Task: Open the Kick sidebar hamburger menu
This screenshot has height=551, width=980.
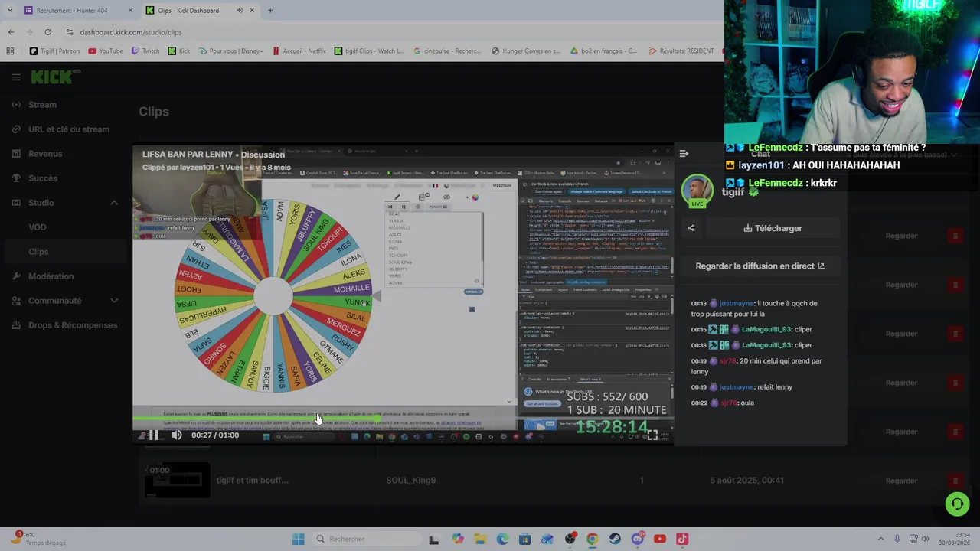Action: pos(16,77)
